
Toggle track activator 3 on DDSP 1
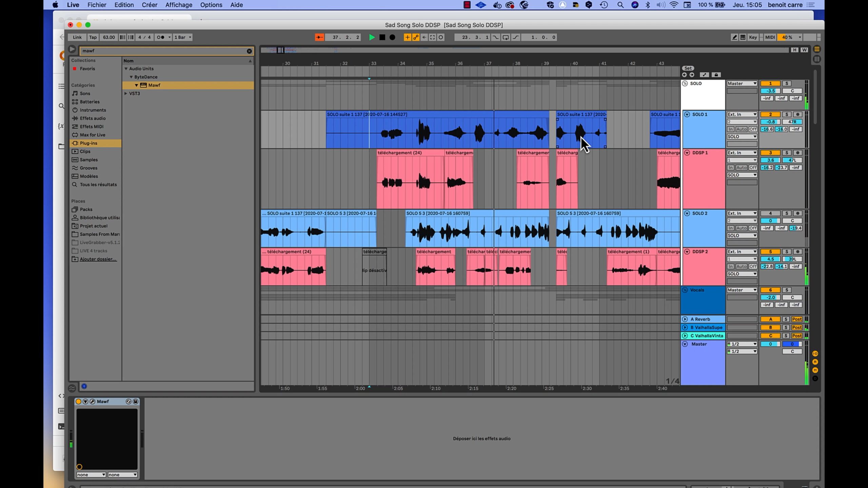click(x=770, y=153)
